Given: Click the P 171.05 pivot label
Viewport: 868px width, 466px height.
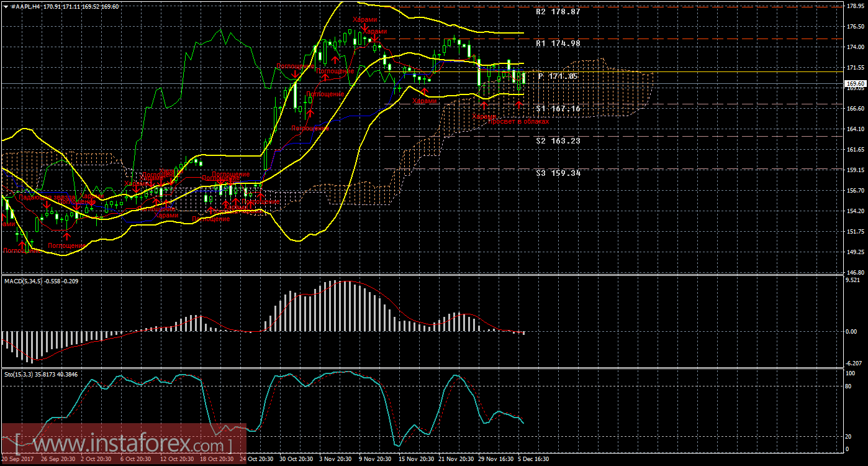Looking at the screenshot, I should coord(558,76).
